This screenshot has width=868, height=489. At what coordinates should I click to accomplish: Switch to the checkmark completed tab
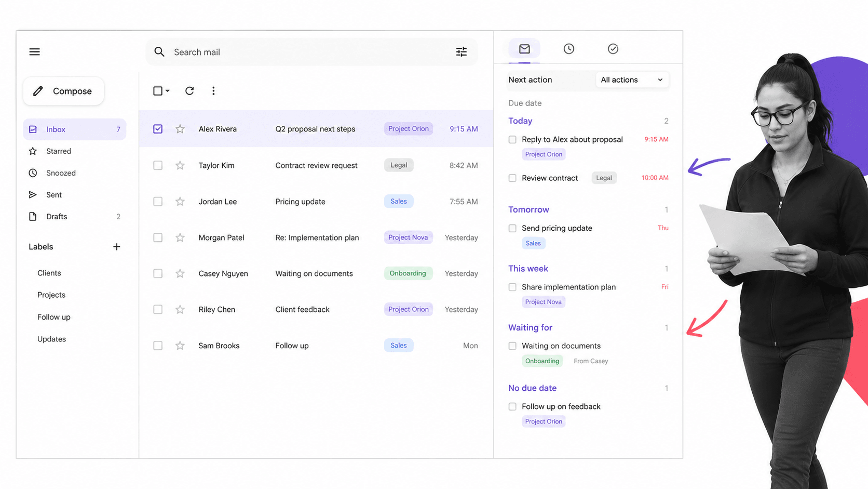click(x=613, y=49)
